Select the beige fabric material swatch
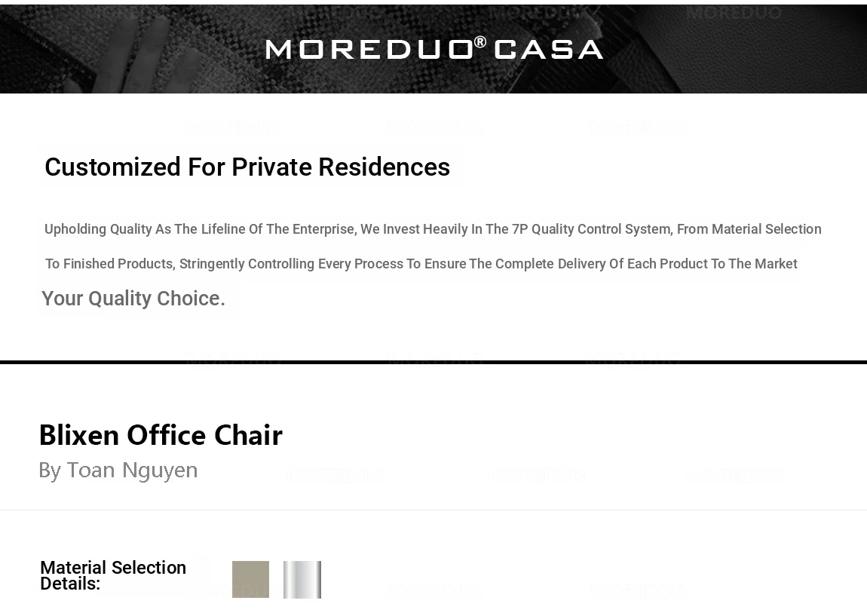Image resolution: width=867 pixels, height=616 pixels. point(250,579)
